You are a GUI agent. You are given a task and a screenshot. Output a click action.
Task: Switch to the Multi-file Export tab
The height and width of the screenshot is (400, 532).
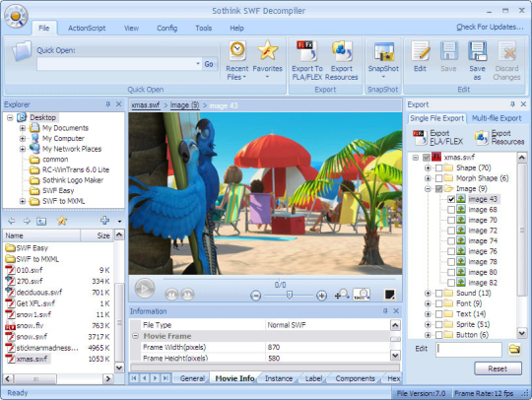point(497,118)
